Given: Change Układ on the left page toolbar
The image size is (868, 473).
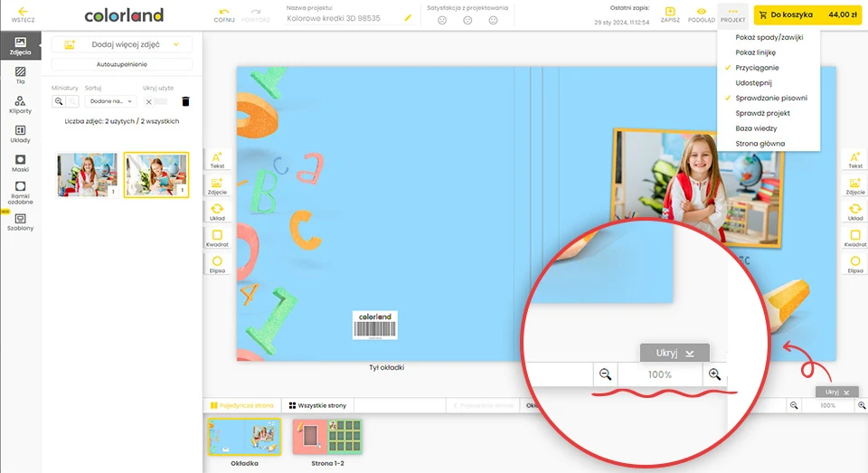Looking at the screenshot, I should 217,213.
